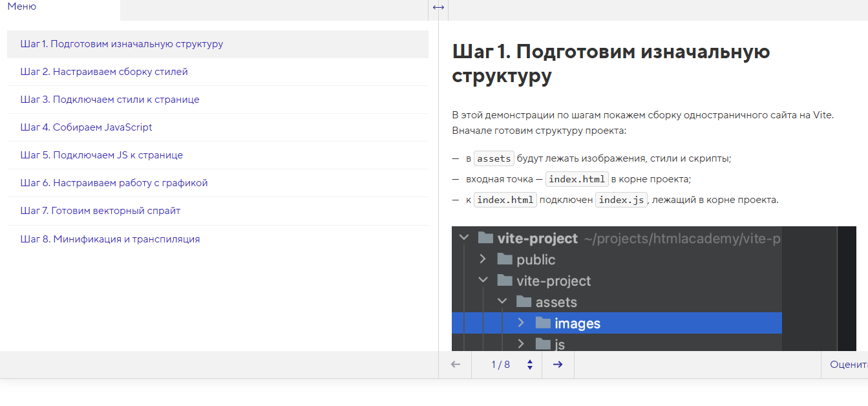Go to Шаг 5. Подключаем JS к странице
The width and height of the screenshot is (868, 406).
point(101,155)
